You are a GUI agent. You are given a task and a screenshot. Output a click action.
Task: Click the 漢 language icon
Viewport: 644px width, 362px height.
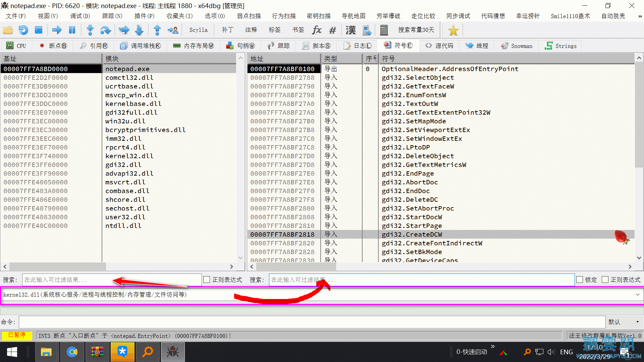[x=351, y=30]
